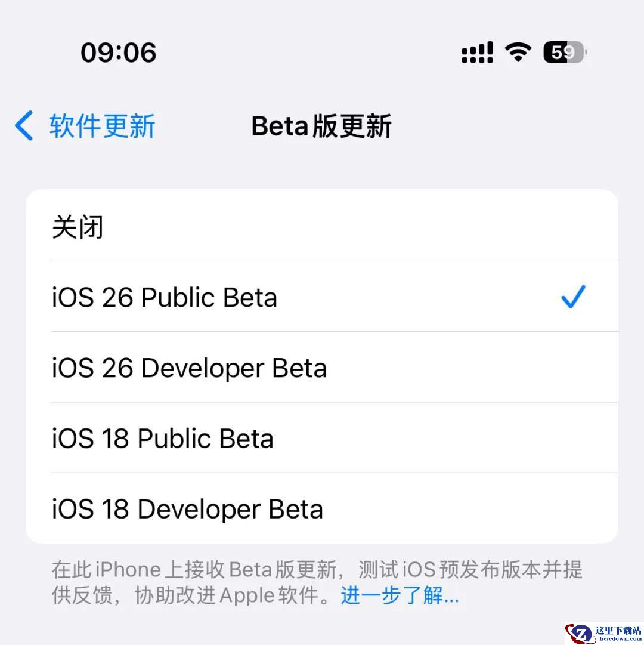Open the 进一步了解 link
644x645 pixels.
tap(400, 595)
